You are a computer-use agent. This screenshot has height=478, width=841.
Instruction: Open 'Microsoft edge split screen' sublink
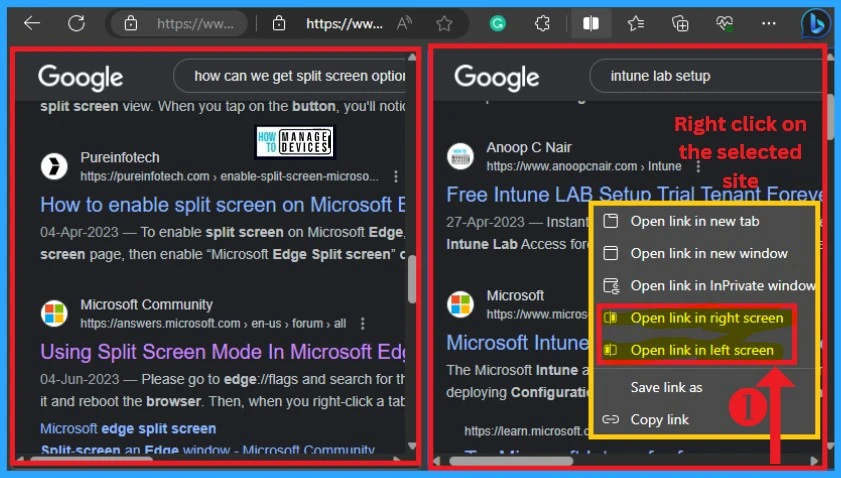point(128,429)
